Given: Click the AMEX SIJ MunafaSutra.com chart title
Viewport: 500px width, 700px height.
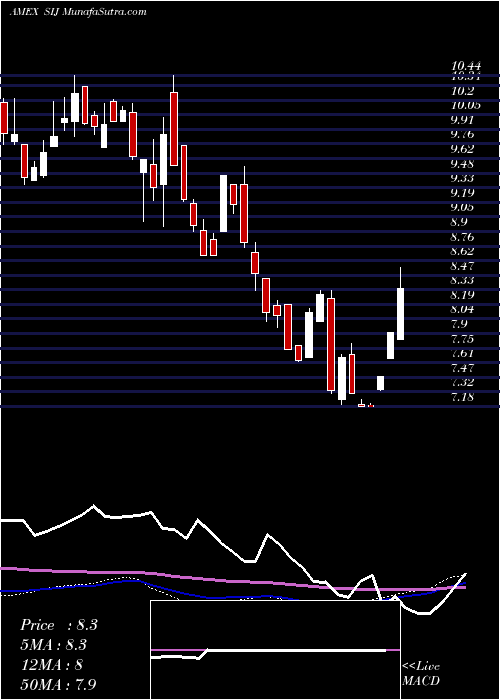Looking at the screenshot, I should point(78,12).
